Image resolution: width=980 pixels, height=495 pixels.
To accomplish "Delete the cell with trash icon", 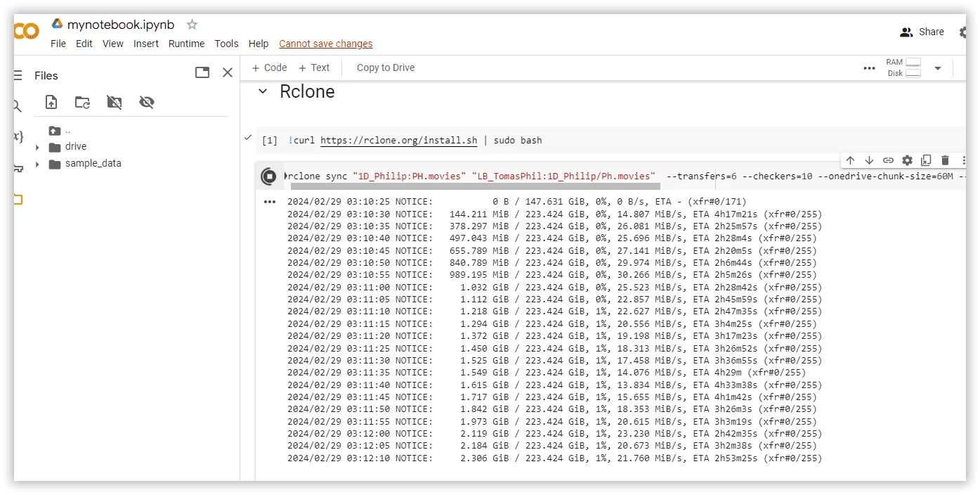I will coord(945,160).
